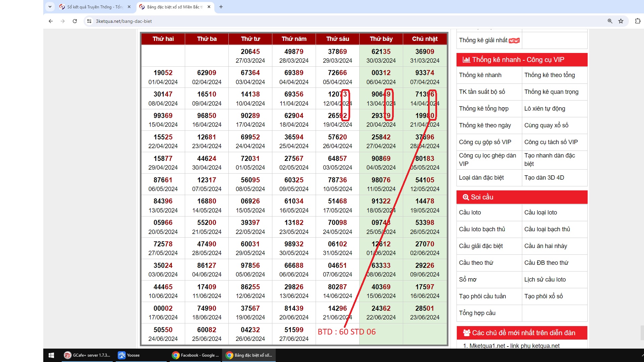Switch to Facebook Chrome window in taskbar
Screen dimensions: 644x362
pos(195,355)
